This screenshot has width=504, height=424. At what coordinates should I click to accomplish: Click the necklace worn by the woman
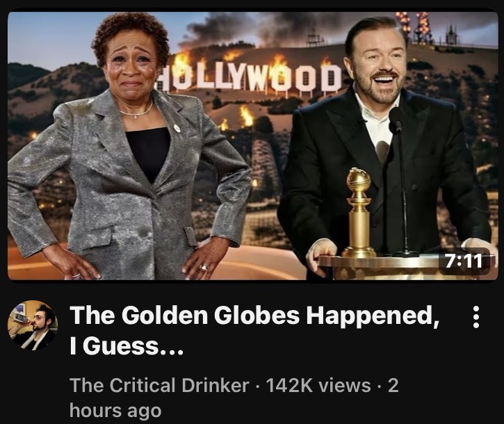click(x=137, y=112)
